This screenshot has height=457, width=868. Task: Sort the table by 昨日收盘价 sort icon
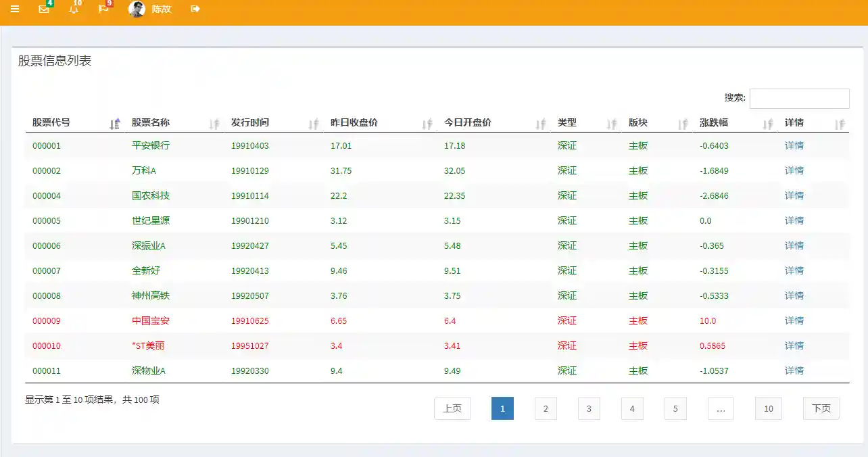[x=427, y=124]
